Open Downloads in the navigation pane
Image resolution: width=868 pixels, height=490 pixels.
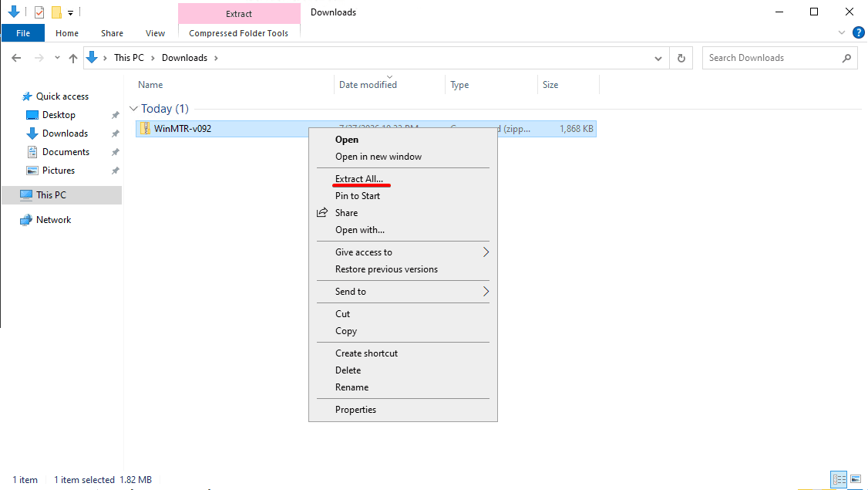[x=65, y=133]
